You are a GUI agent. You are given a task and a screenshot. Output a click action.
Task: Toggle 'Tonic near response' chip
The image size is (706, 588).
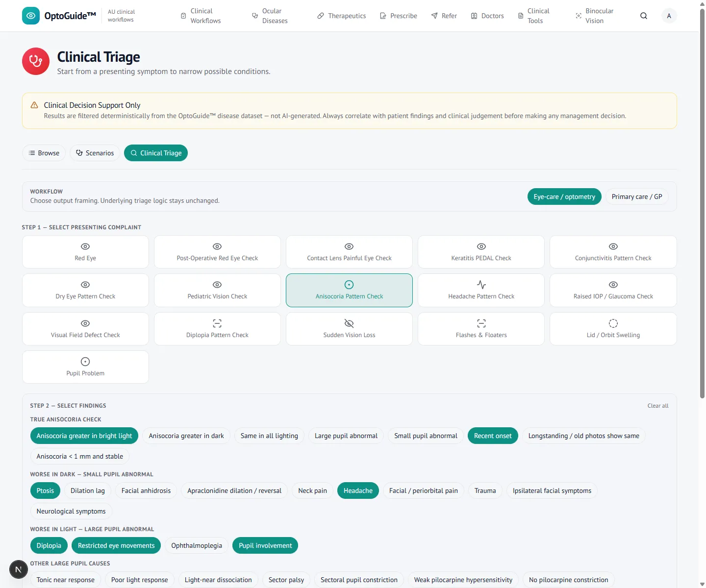(66, 580)
